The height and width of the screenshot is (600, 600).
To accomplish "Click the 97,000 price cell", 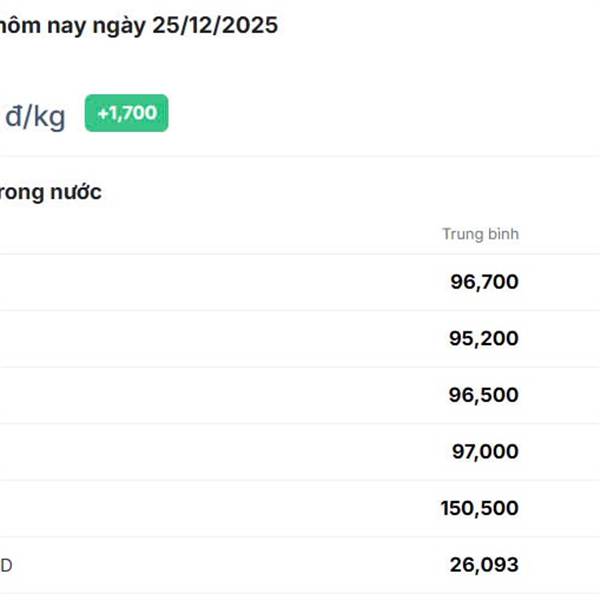I will tap(485, 452).
